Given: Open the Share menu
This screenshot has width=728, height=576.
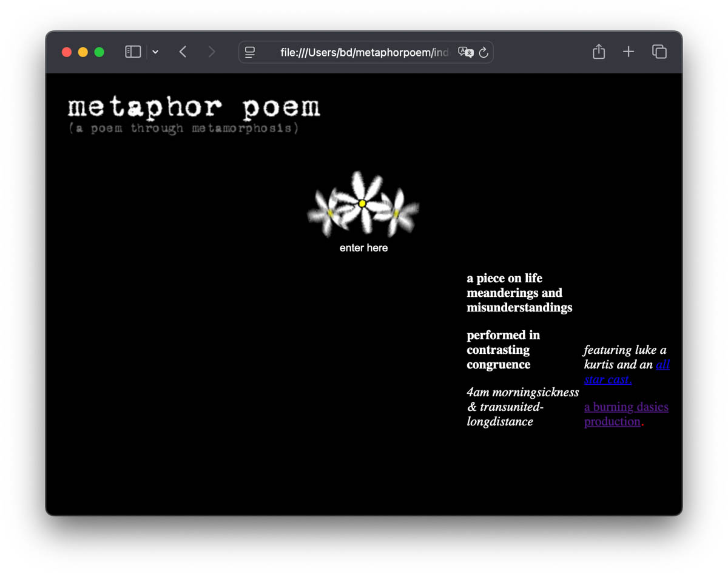Looking at the screenshot, I should (x=598, y=52).
